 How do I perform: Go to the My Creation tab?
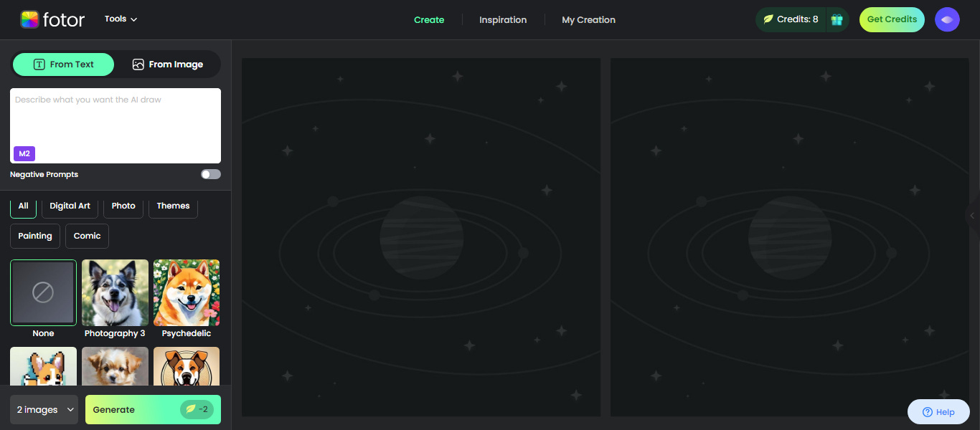[588, 20]
